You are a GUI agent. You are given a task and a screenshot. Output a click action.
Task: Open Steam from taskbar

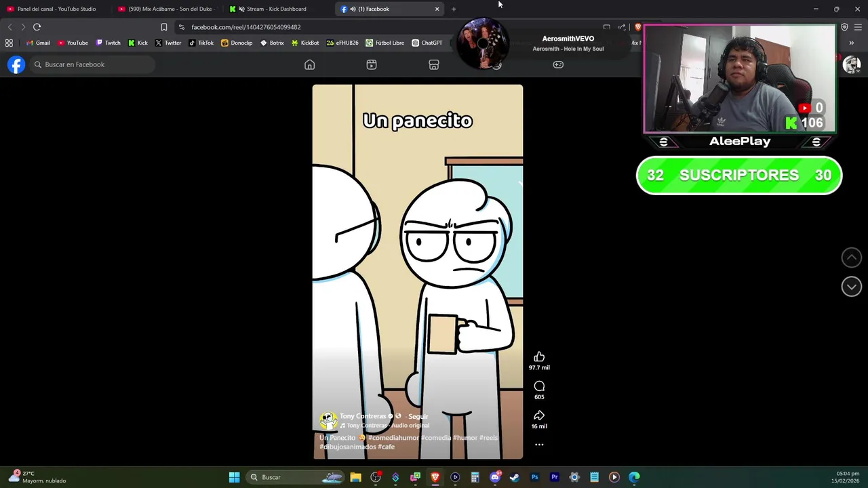click(x=515, y=477)
